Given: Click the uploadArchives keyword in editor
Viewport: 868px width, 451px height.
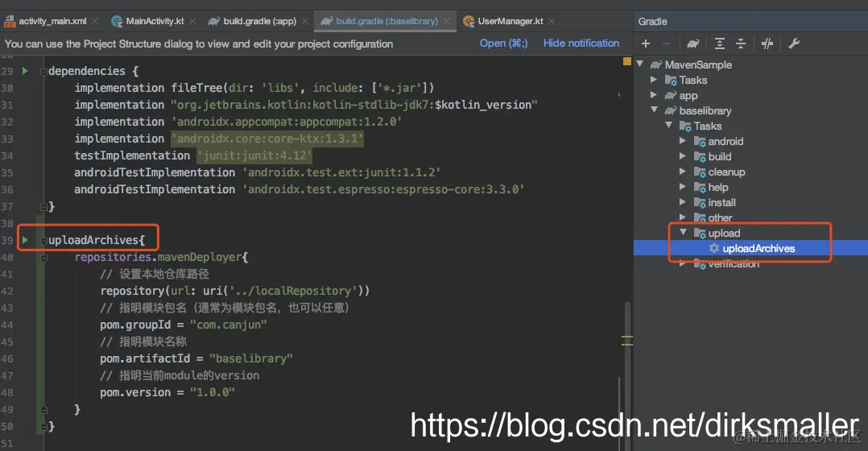Looking at the screenshot, I should point(93,240).
